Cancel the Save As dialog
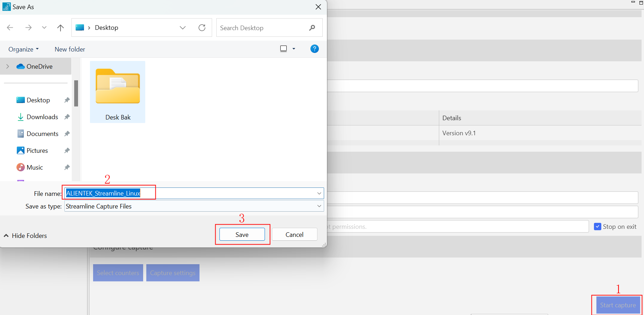 click(294, 234)
